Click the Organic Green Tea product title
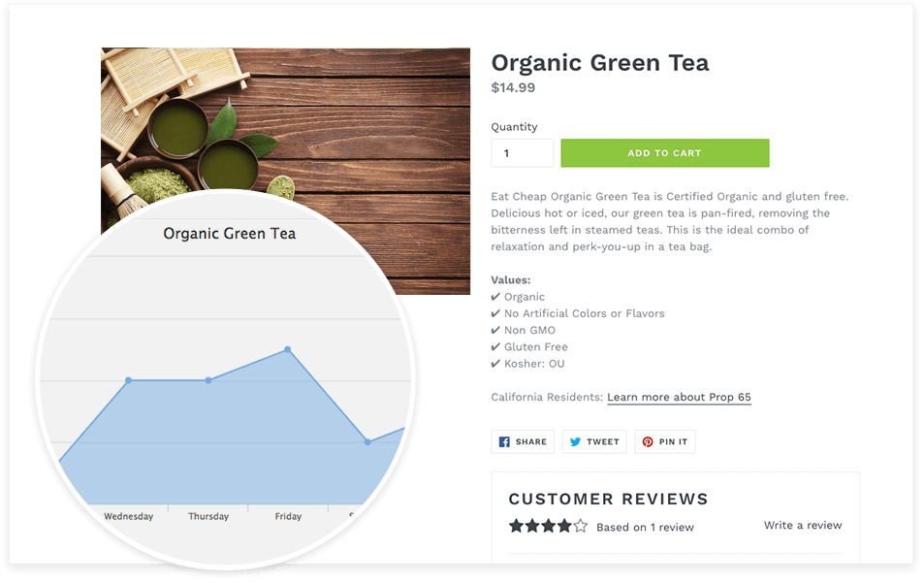The width and height of the screenshot is (924, 583). tap(600, 63)
